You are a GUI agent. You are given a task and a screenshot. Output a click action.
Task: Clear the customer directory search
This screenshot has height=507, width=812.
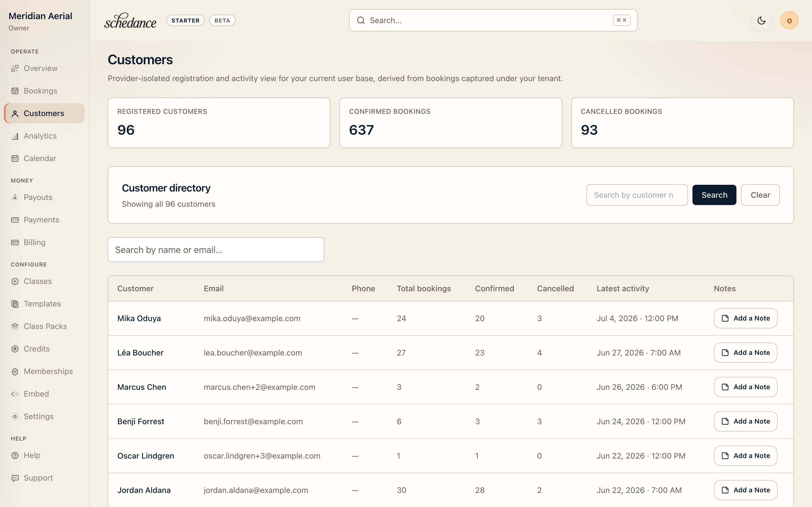760,195
